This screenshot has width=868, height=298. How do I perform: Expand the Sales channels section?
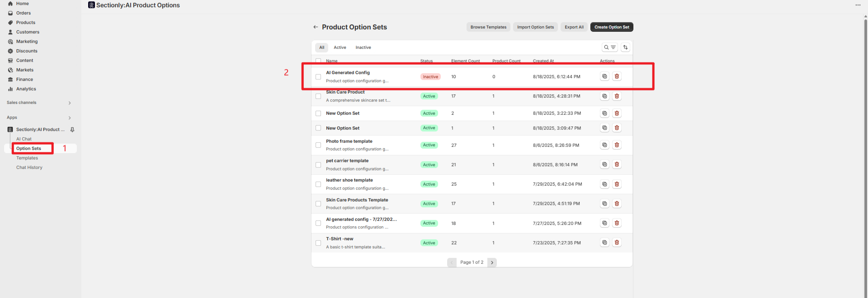(x=70, y=103)
